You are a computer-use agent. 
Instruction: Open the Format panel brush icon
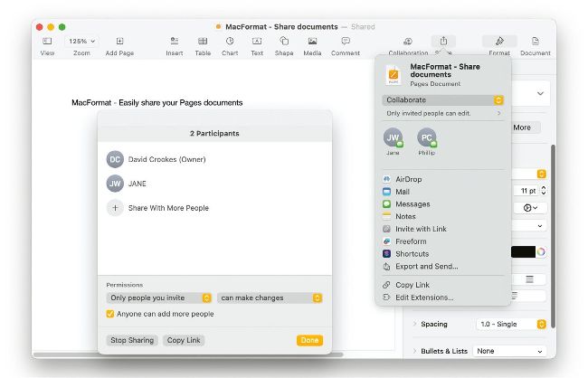pyautogui.click(x=499, y=42)
